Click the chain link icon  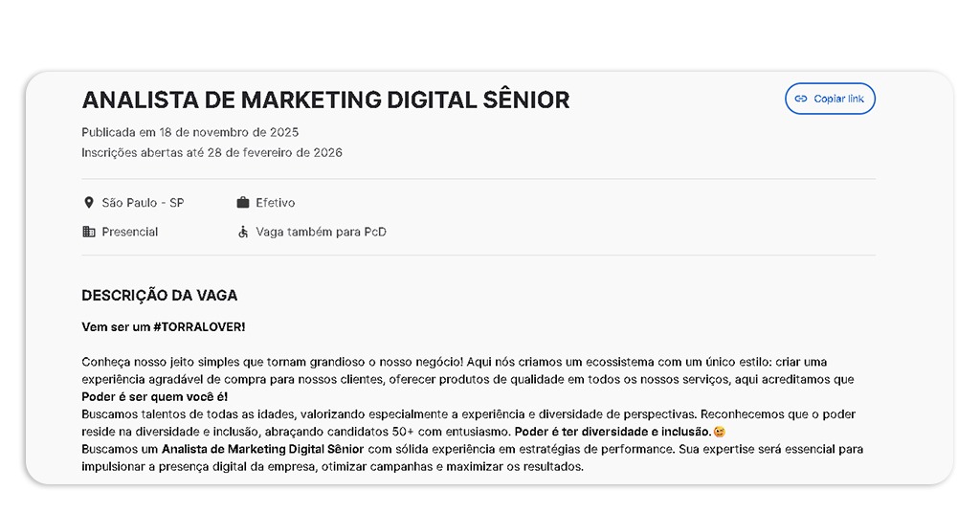pos(801,99)
